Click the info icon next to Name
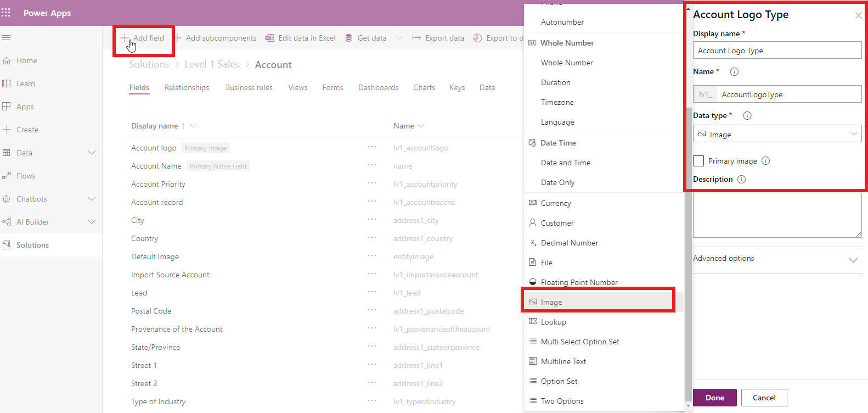 (734, 71)
